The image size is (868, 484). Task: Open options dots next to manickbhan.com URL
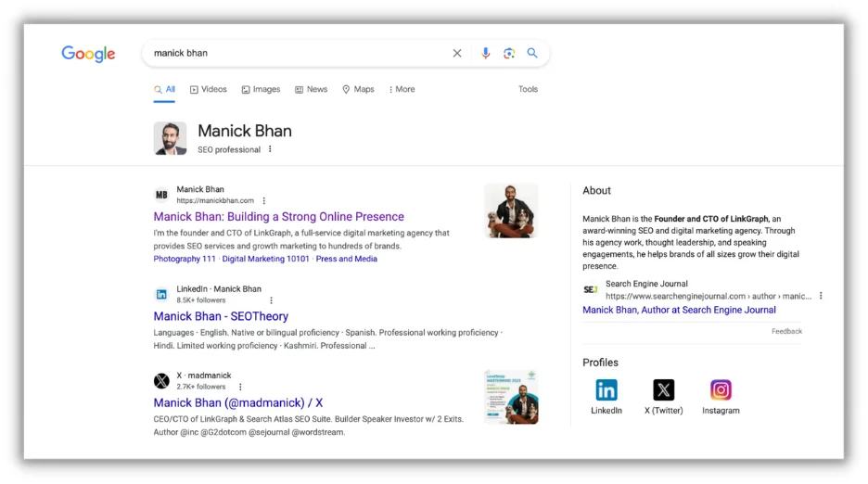(x=264, y=200)
